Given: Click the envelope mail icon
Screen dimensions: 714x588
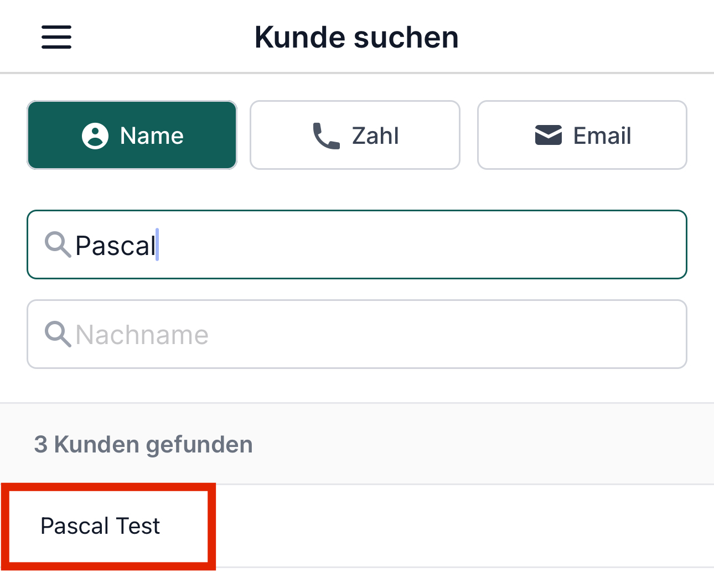Looking at the screenshot, I should tap(549, 136).
